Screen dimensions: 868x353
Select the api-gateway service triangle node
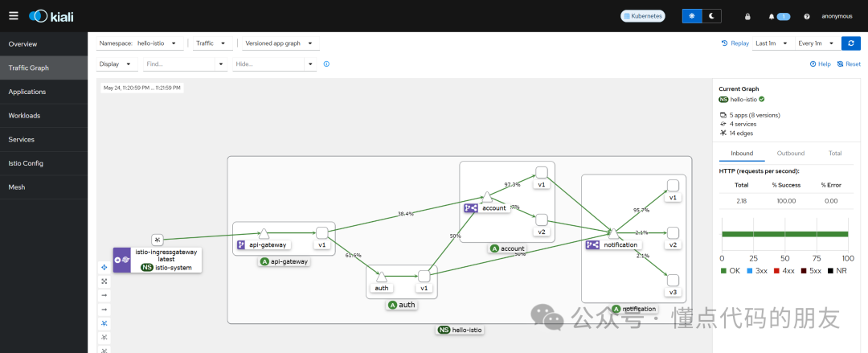pyautogui.click(x=264, y=232)
